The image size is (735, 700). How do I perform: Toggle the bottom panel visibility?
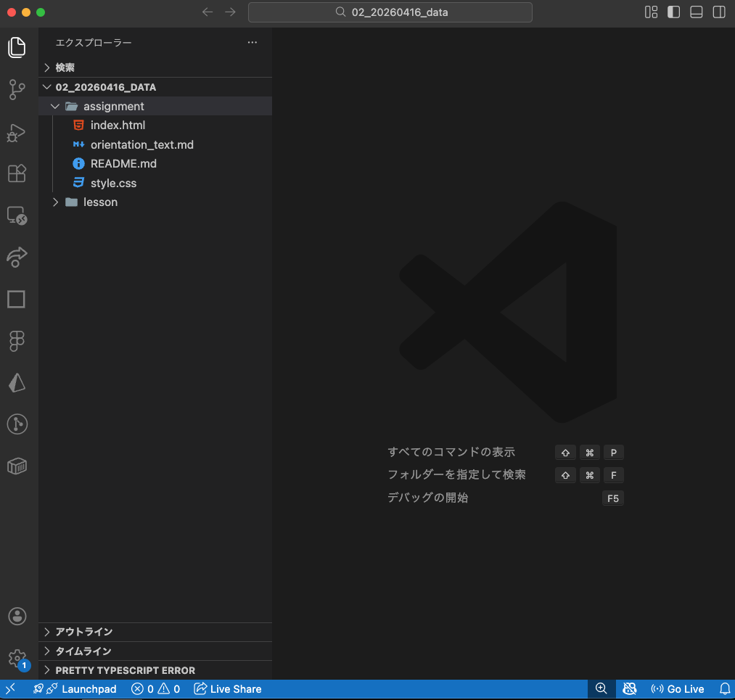pos(697,12)
